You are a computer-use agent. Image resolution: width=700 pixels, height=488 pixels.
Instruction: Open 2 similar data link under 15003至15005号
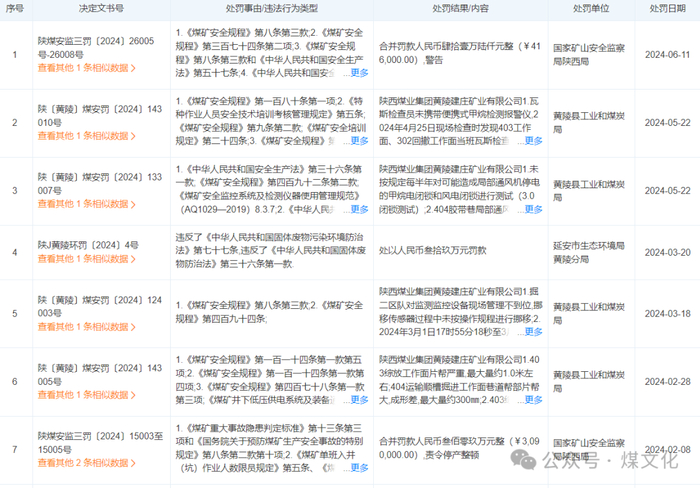(x=87, y=463)
